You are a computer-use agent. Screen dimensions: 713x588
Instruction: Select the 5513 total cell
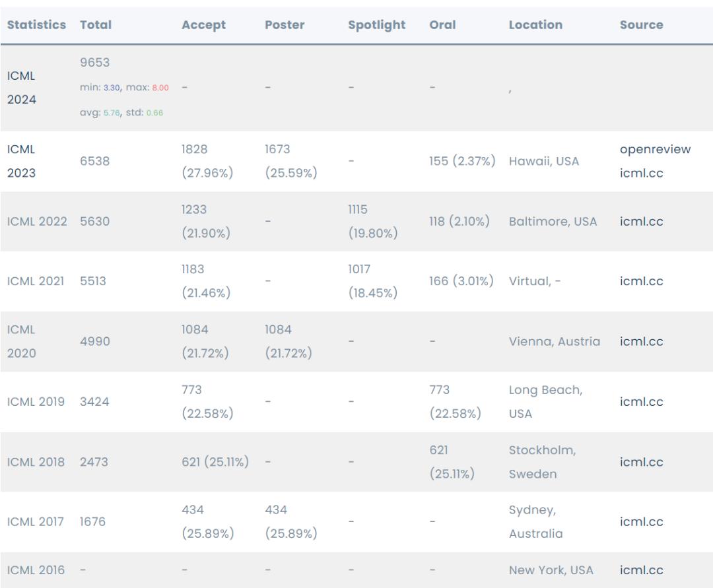coord(93,281)
